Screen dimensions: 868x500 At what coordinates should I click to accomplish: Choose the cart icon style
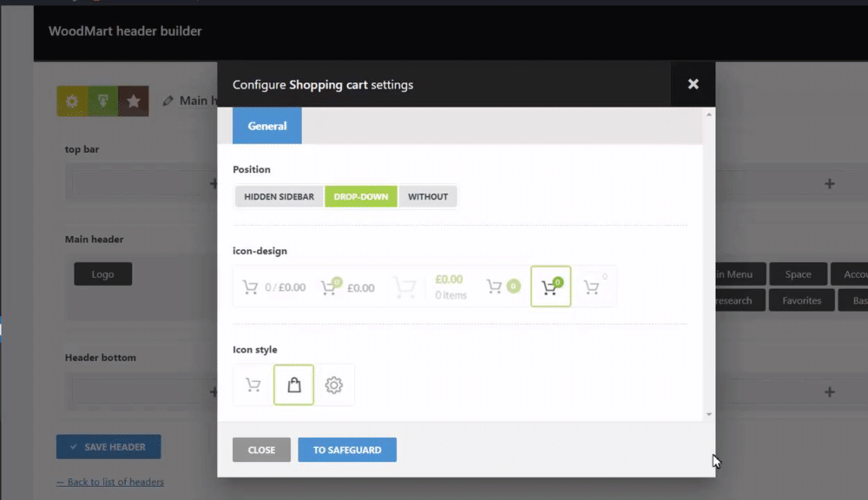click(x=253, y=385)
